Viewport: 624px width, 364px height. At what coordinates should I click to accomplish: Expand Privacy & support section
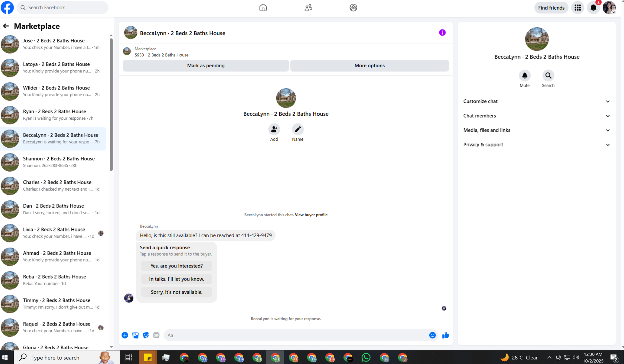pyautogui.click(x=536, y=145)
